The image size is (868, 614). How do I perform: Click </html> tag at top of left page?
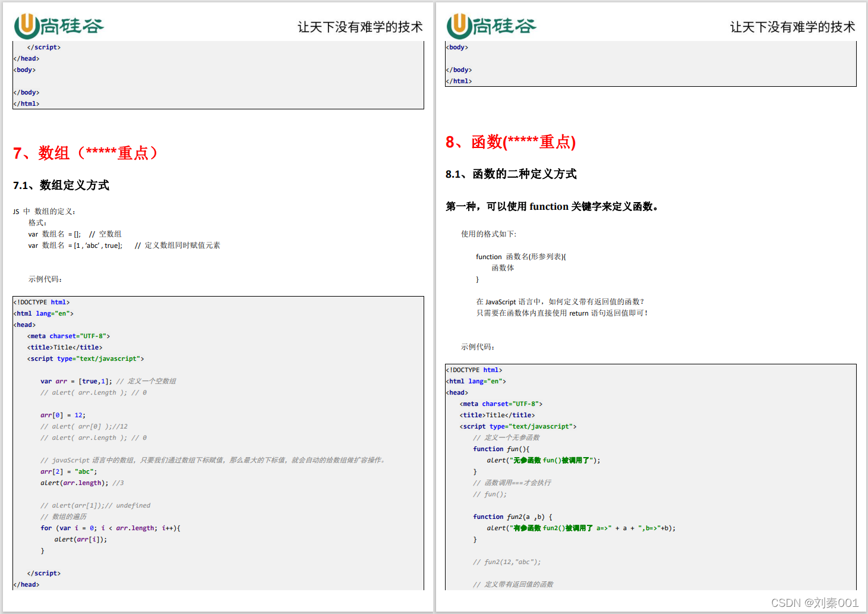pos(27,104)
